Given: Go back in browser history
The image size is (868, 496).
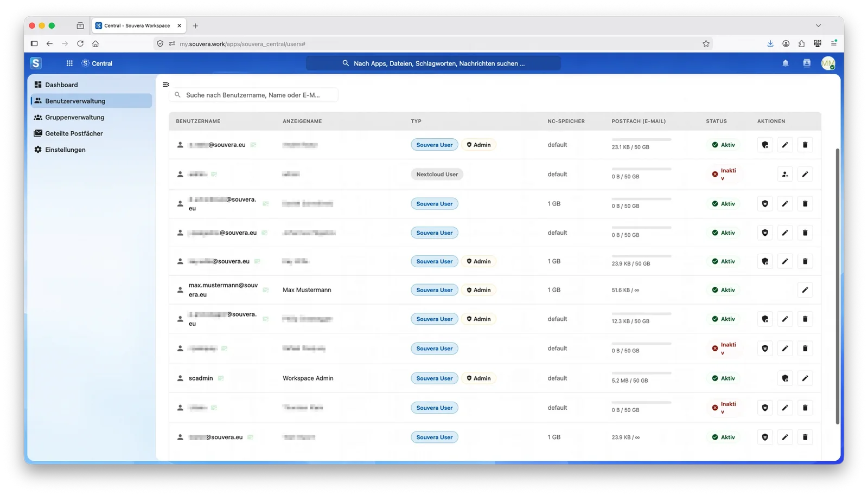Looking at the screenshot, I should 49,44.
